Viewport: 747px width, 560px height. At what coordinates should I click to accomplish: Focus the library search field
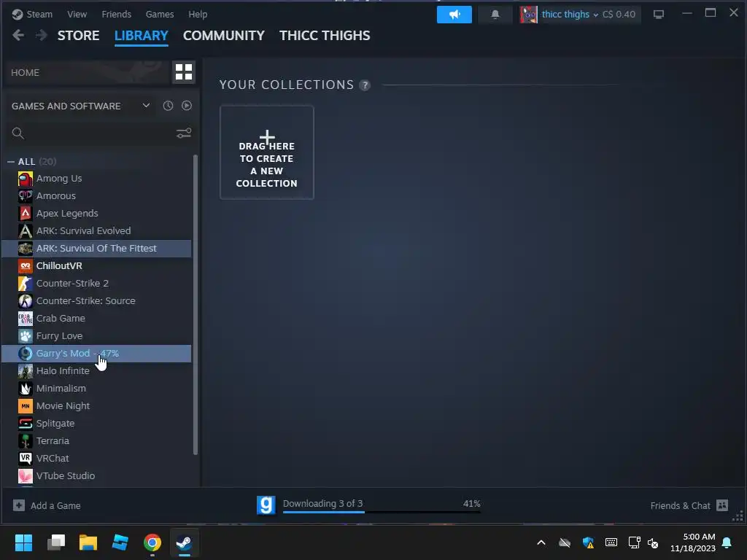pos(100,133)
